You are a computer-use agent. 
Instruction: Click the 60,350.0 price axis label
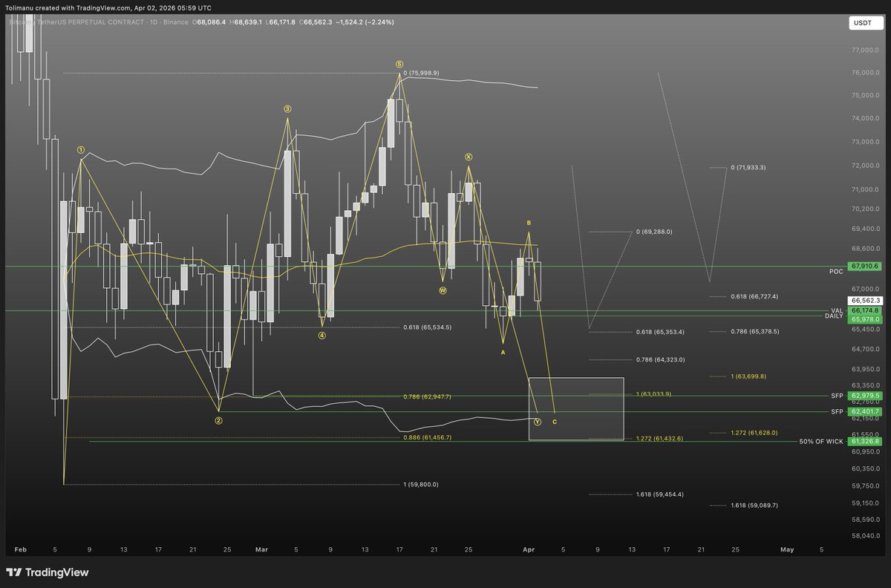(x=865, y=468)
